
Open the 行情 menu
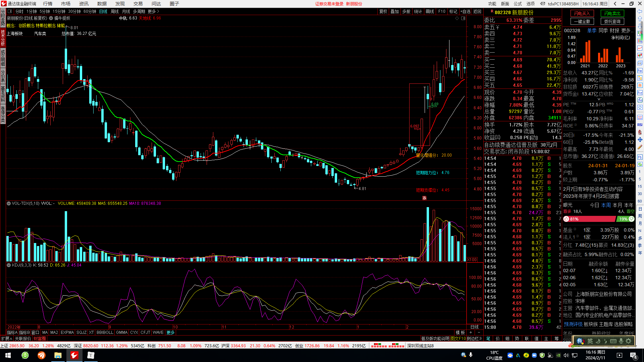pos(48,4)
